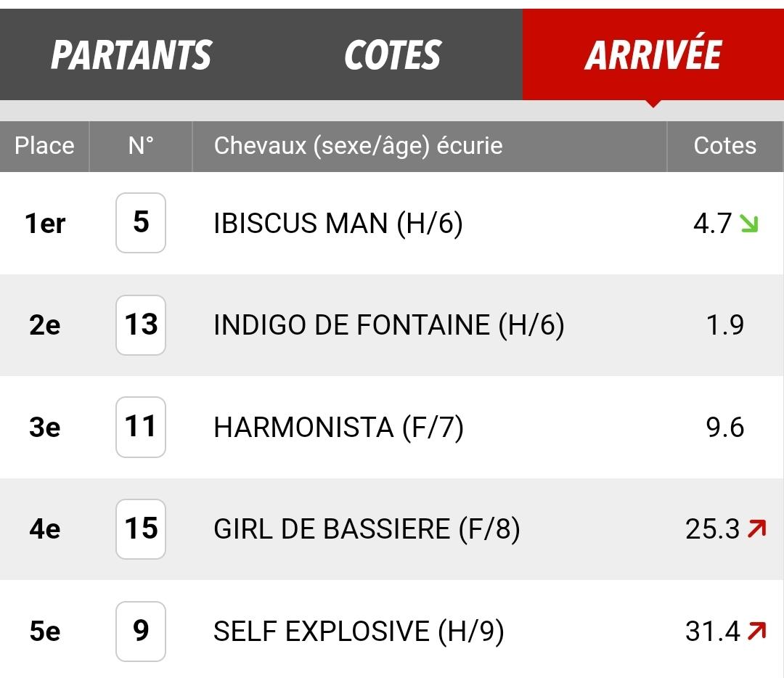Tap the number 5 badge

[x=141, y=223]
